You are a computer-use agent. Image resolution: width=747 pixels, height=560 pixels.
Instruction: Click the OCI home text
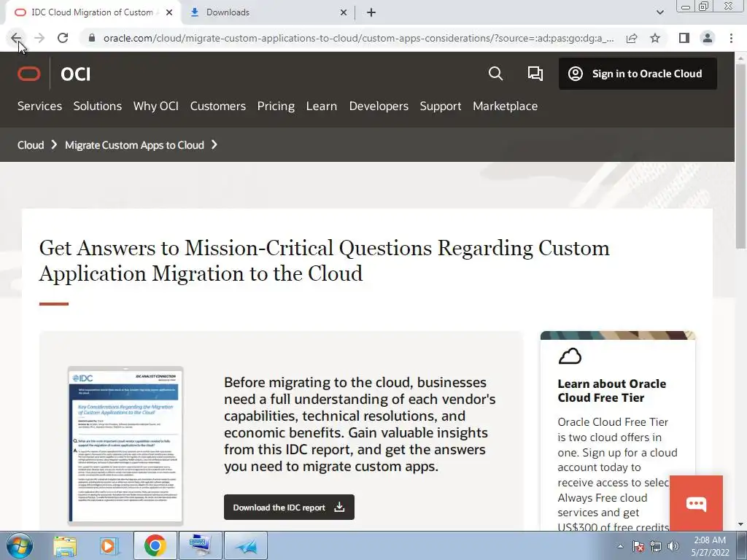point(75,74)
